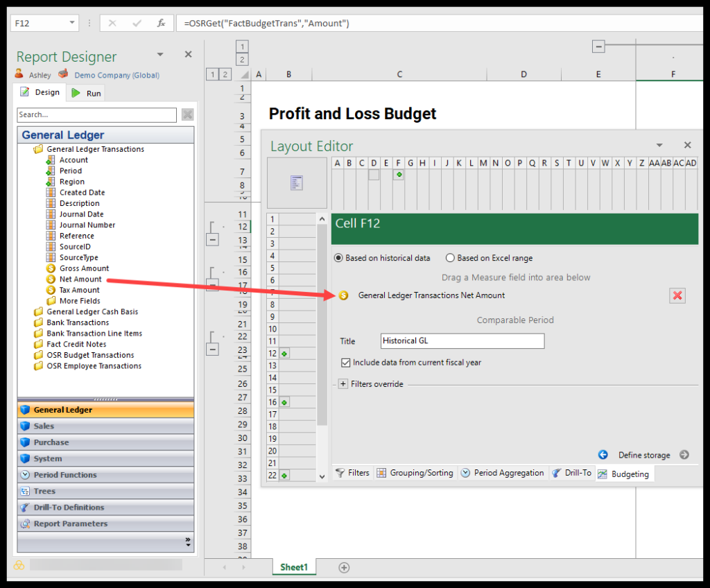710x588 pixels.
Task: Select Based on historical data option
Action: pyautogui.click(x=339, y=258)
